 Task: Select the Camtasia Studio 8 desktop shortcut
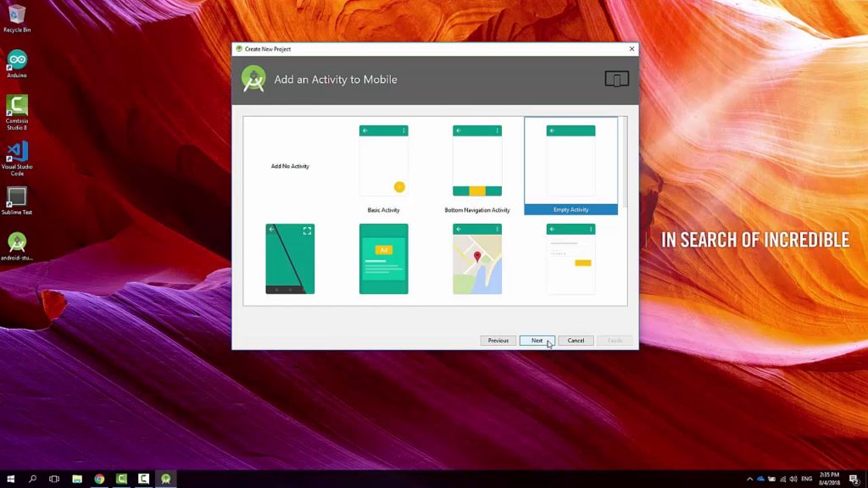point(17,113)
